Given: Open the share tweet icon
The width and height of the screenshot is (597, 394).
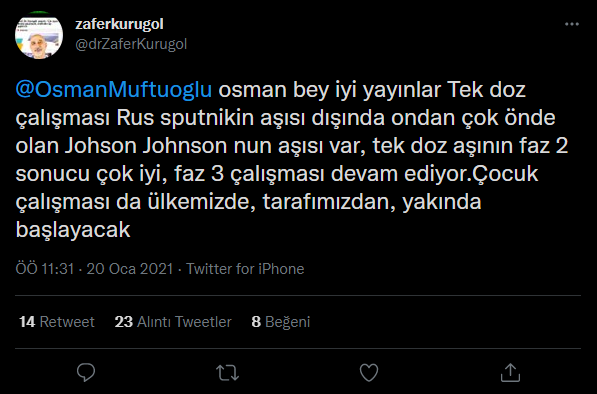Looking at the screenshot, I should click(510, 372).
